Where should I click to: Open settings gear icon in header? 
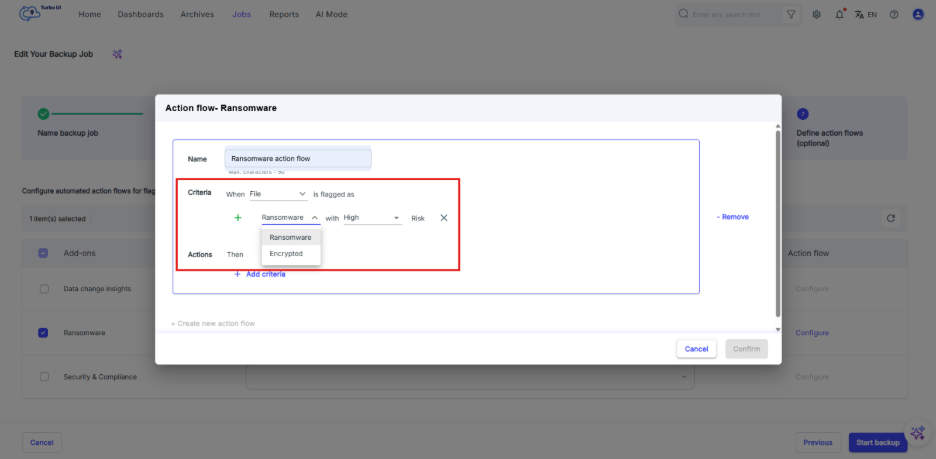[x=817, y=15]
